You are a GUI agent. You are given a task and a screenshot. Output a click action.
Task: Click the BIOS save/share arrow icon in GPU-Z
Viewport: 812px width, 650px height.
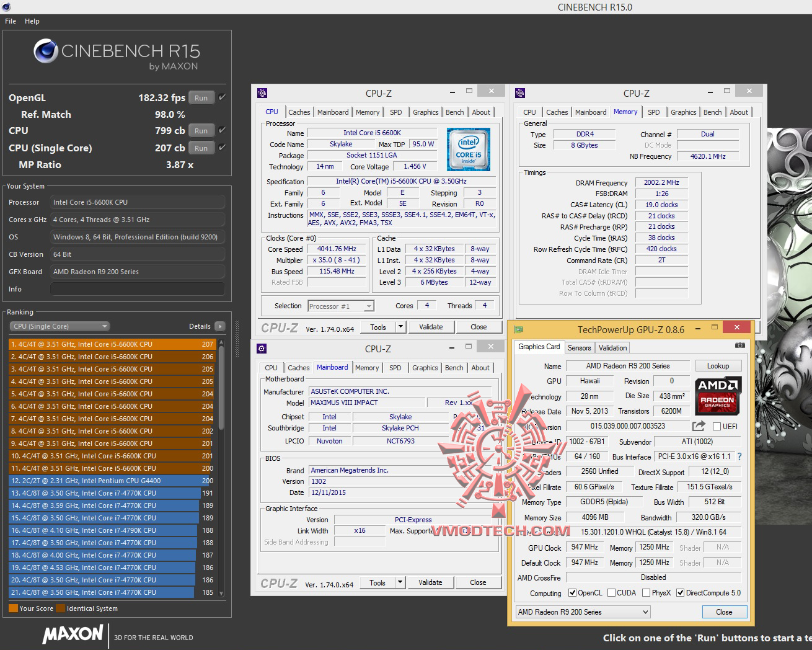pyautogui.click(x=699, y=426)
